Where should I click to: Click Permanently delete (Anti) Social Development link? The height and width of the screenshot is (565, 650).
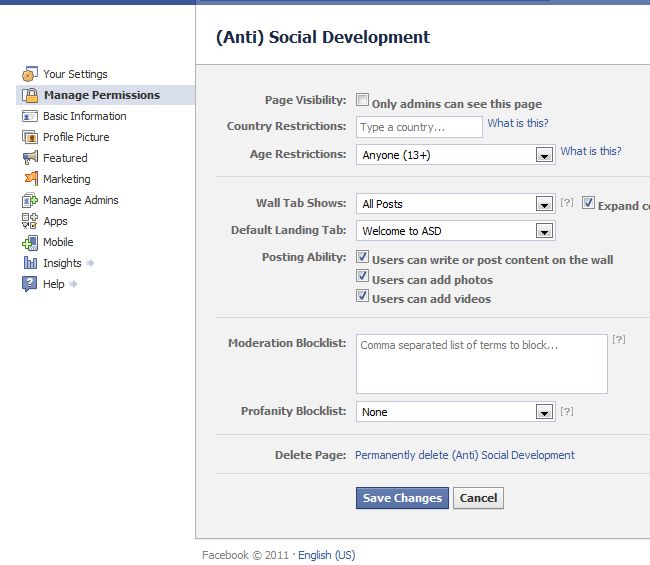465,455
